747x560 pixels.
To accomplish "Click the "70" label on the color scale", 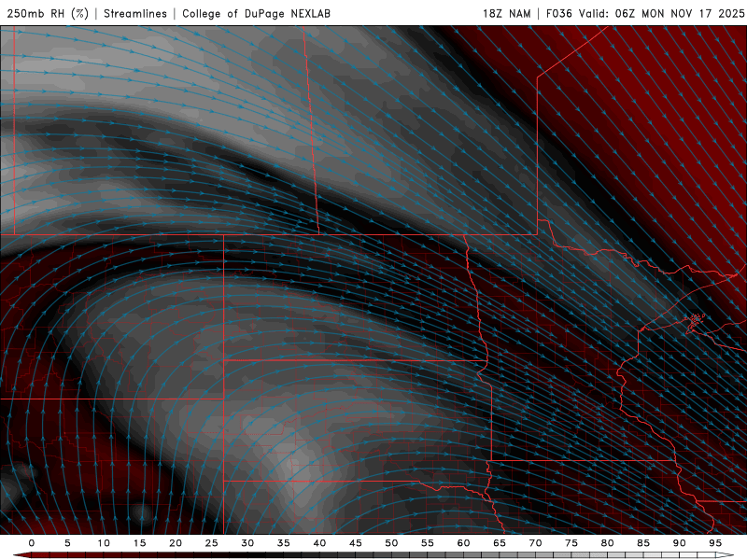I will [x=535, y=543].
